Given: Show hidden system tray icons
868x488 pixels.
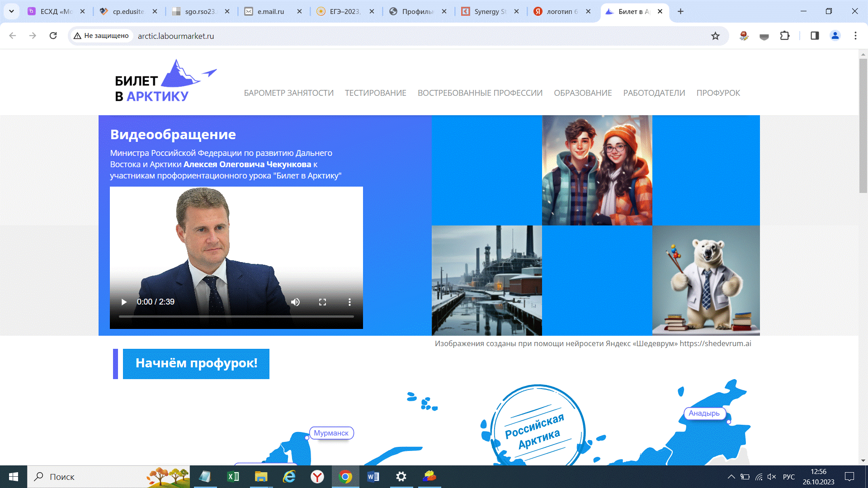Looking at the screenshot, I should tap(731, 477).
